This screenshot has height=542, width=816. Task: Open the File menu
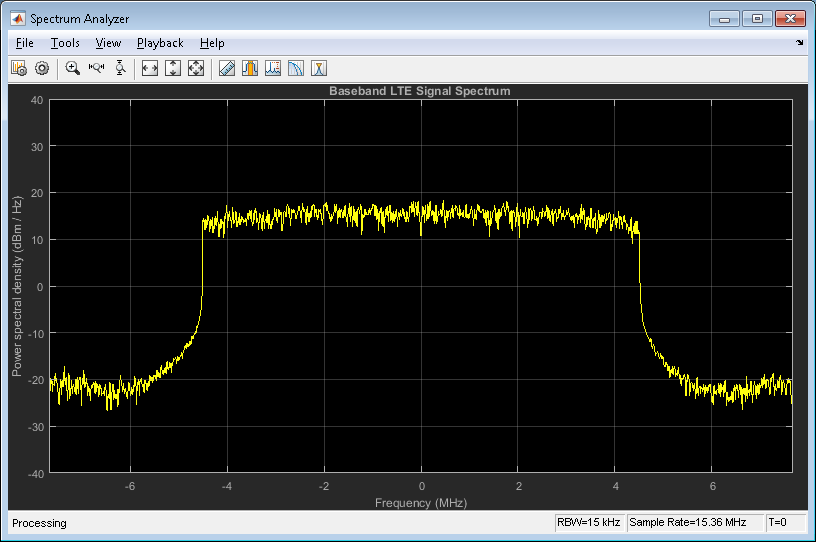(x=24, y=43)
